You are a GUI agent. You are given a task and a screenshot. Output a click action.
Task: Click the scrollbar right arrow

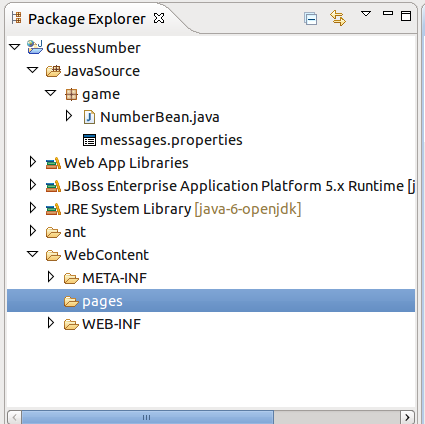pos(407,417)
